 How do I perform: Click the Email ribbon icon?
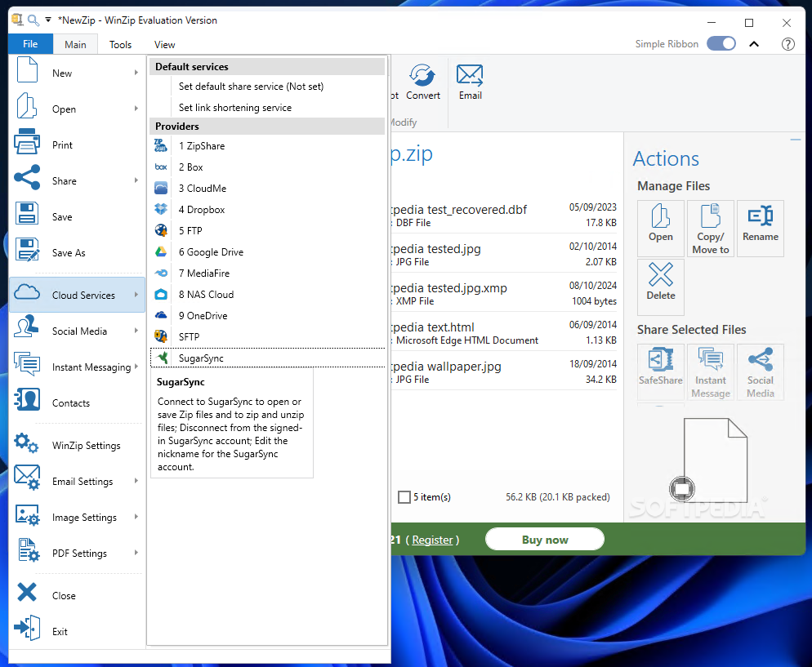pyautogui.click(x=470, y=76)
